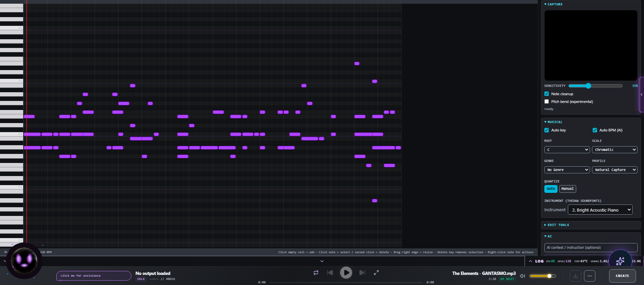The image size is (644, 285).
Task: Open the AI sparkle assistant icon
Action: pyautogui.click(x=620, y=261)
